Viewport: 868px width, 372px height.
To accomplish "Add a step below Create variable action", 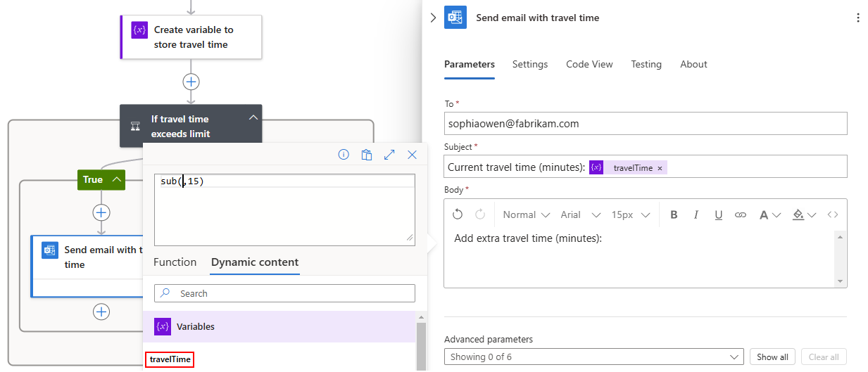I will (x=191, y=82).
